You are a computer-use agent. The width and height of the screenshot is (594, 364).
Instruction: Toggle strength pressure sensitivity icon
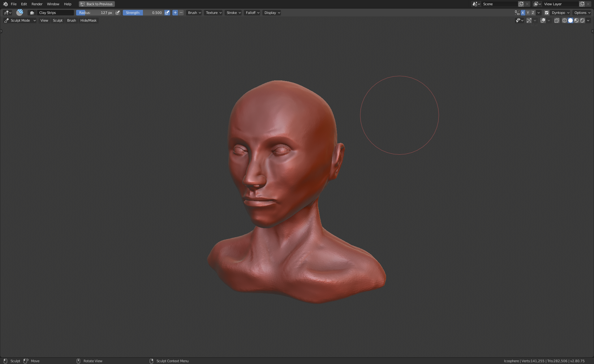click(x=167, y=13)
